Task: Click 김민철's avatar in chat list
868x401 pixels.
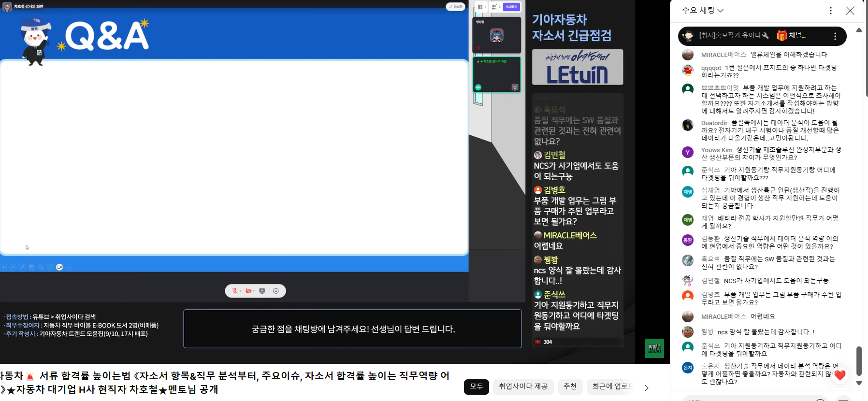Action: tap(688, 280)
